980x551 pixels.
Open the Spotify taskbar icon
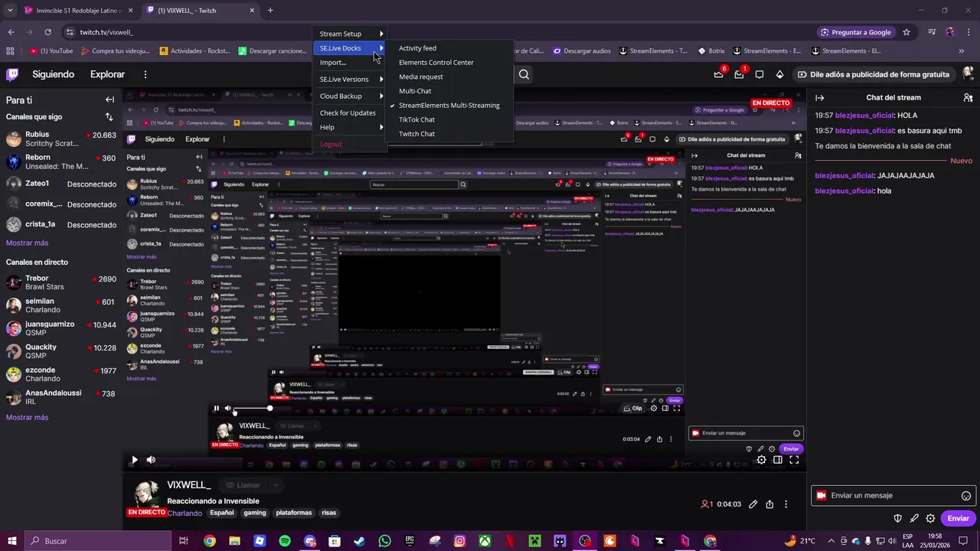(285, 541)
